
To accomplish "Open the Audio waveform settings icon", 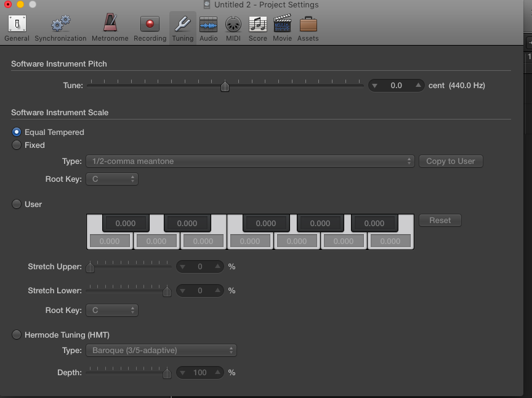I will (x=208, y=28).
